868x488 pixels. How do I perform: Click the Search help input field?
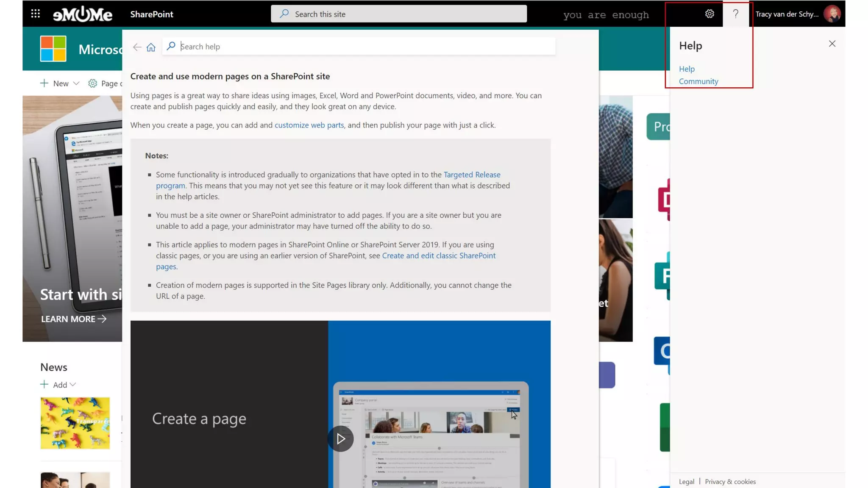coord(364,47)
